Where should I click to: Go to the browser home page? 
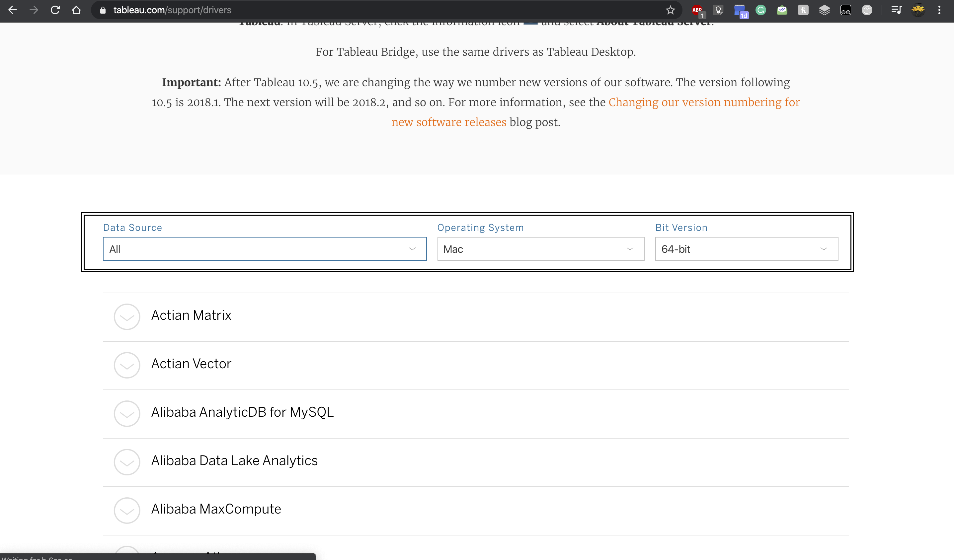(76, 10)
